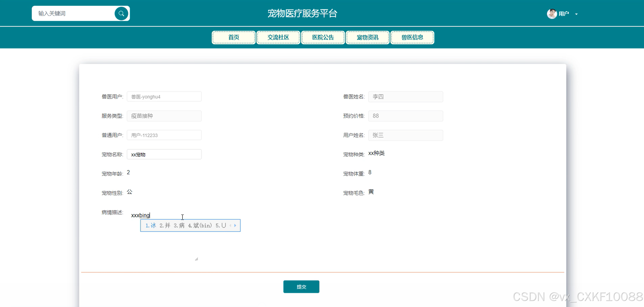Go to previous IME candidate page
The image size is (644, 307).
pos(230,225)
